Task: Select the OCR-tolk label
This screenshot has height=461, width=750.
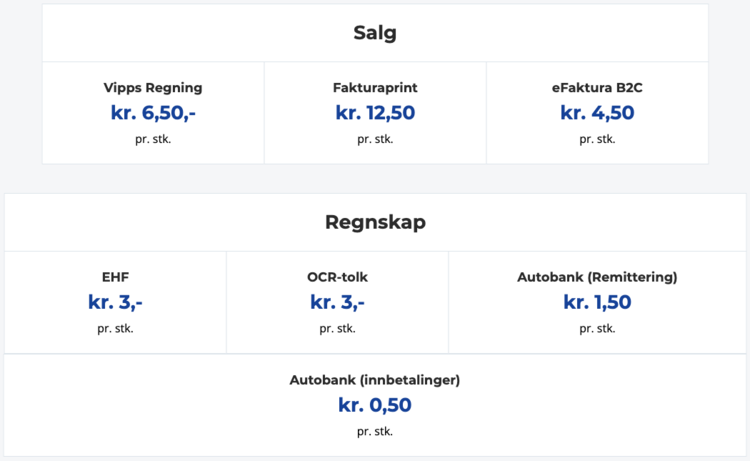Action: pyautogui.click(x=337, y=277)
